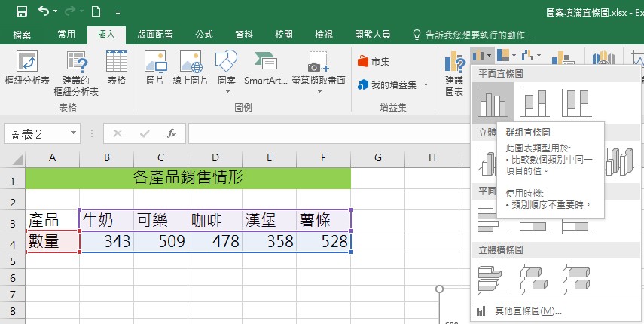Click the insert column chart ribbon button
The image size is (644, 324).
click(x=482, y=56)
